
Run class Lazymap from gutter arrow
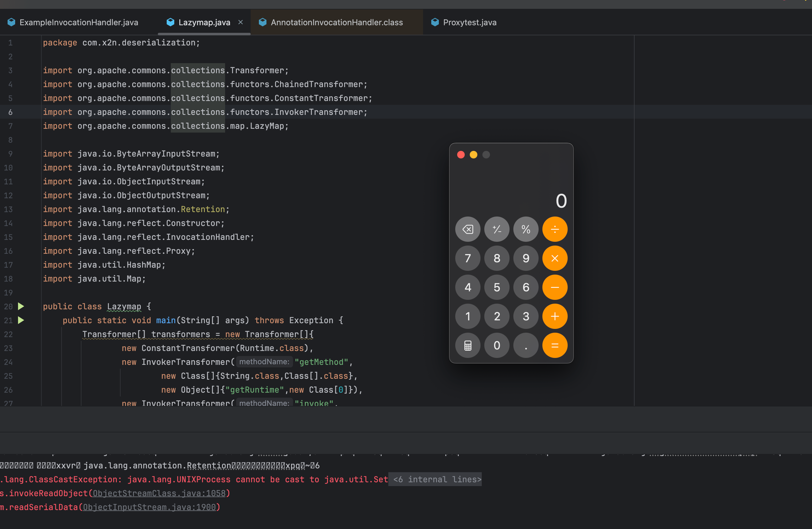[21, 306]
